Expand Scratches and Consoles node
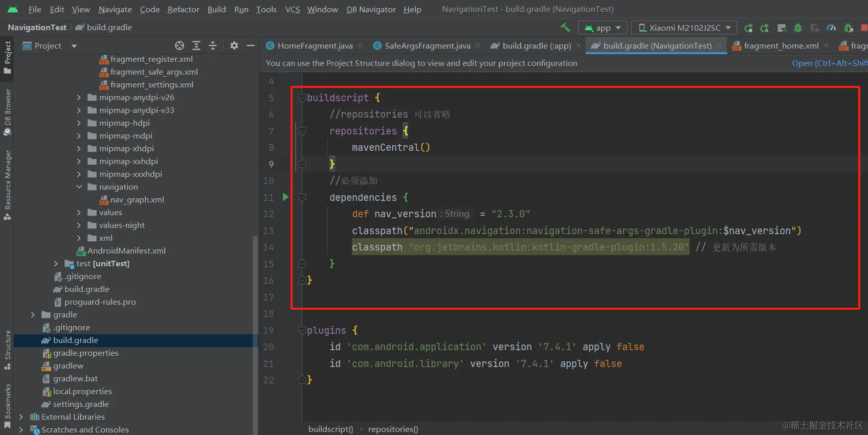The width and height of the screenshot is (868, 435). 21,429
